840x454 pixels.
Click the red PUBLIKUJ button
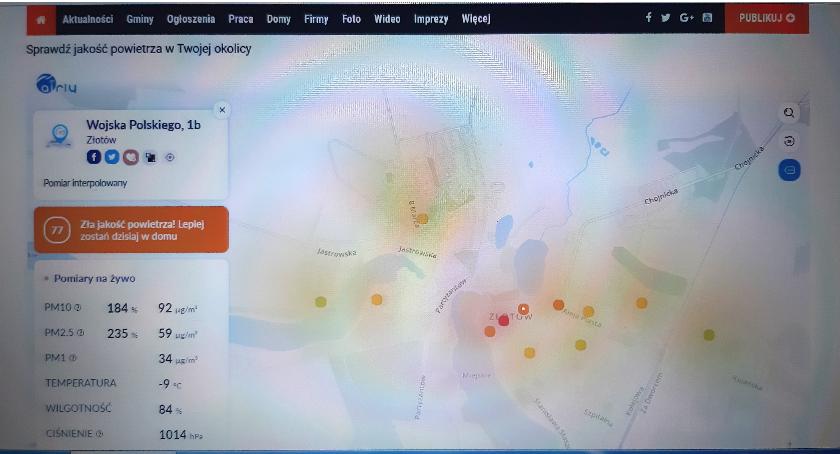pyautogui.click(x=767, y=18)
